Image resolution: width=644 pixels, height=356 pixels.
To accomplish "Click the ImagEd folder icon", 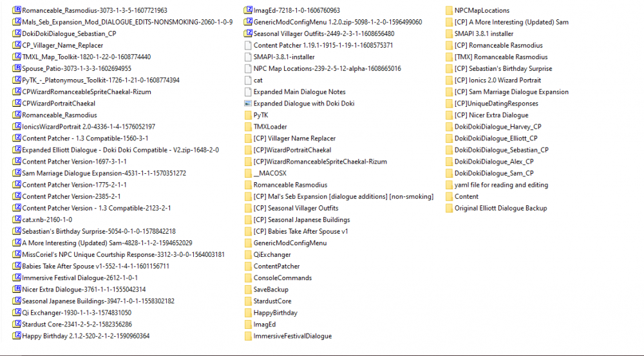I will pos(248,324).
